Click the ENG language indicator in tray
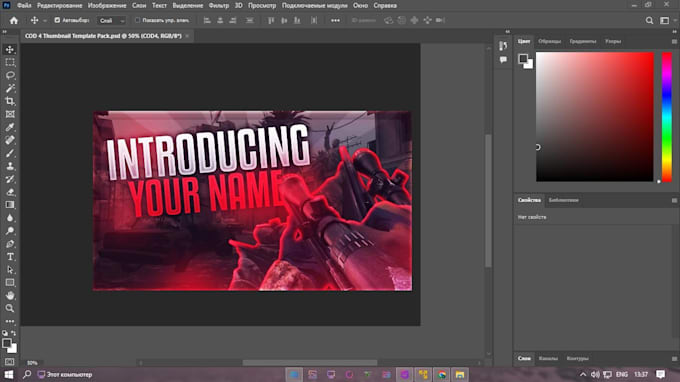680x382 pixels. pyautogui.click(x=621, y=375)
